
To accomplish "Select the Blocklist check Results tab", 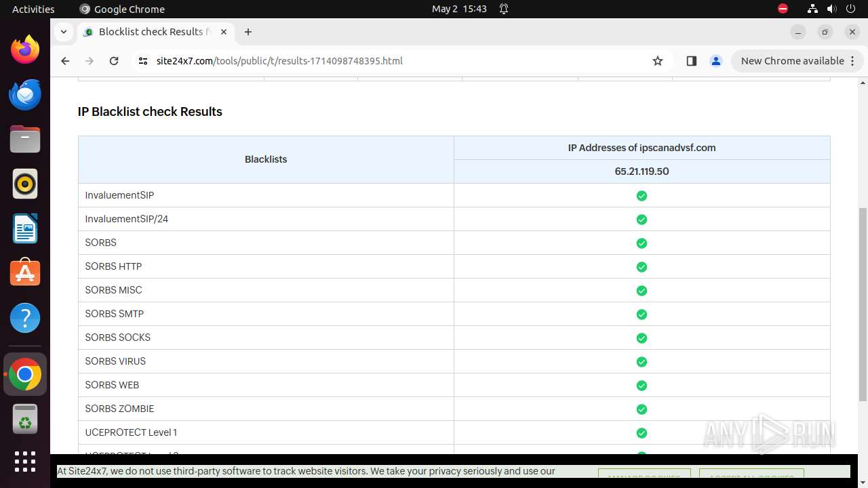I will click(x=155, y=32).
